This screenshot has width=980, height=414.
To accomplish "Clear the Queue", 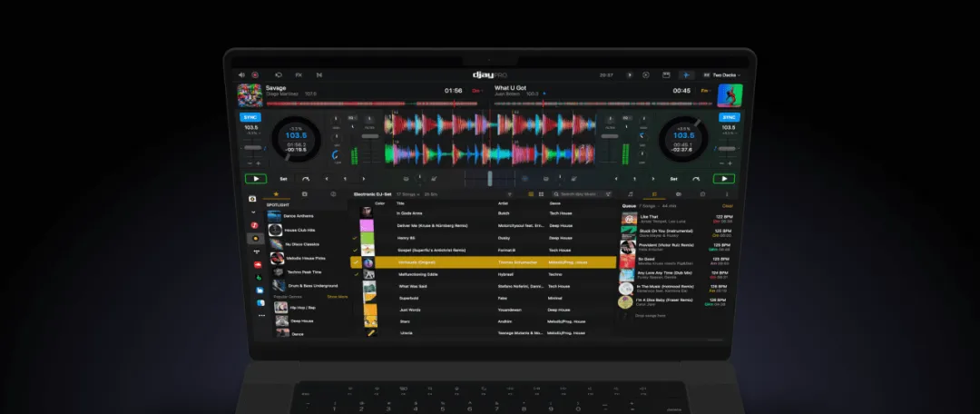I will click(x=728, y=206).
